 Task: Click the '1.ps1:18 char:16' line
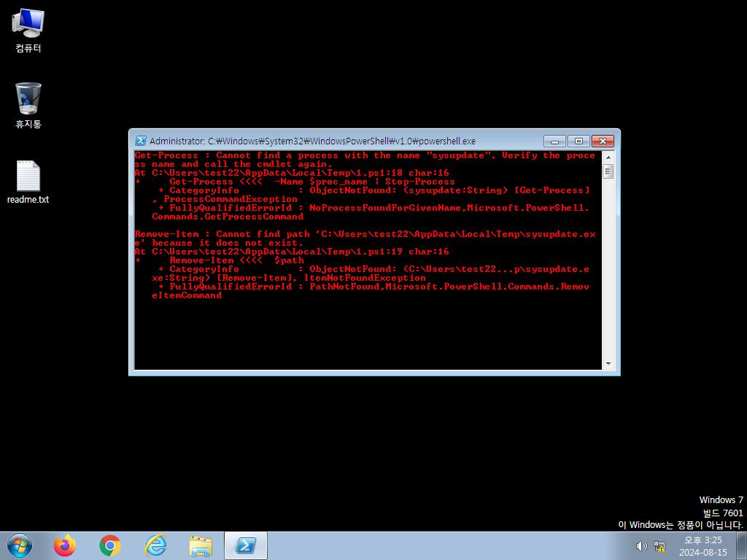[292, 173]
